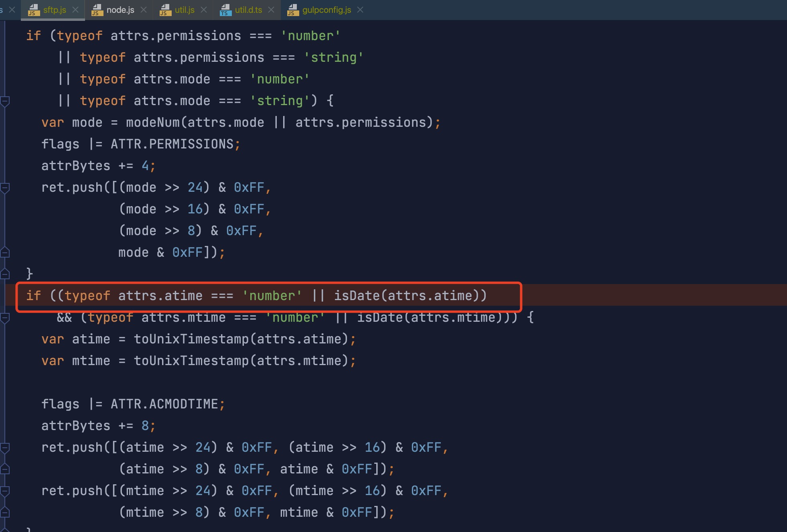Viewport: 787px width, 532px height.
Task: Close the util.js tab
Action: (x=204, y=10)
